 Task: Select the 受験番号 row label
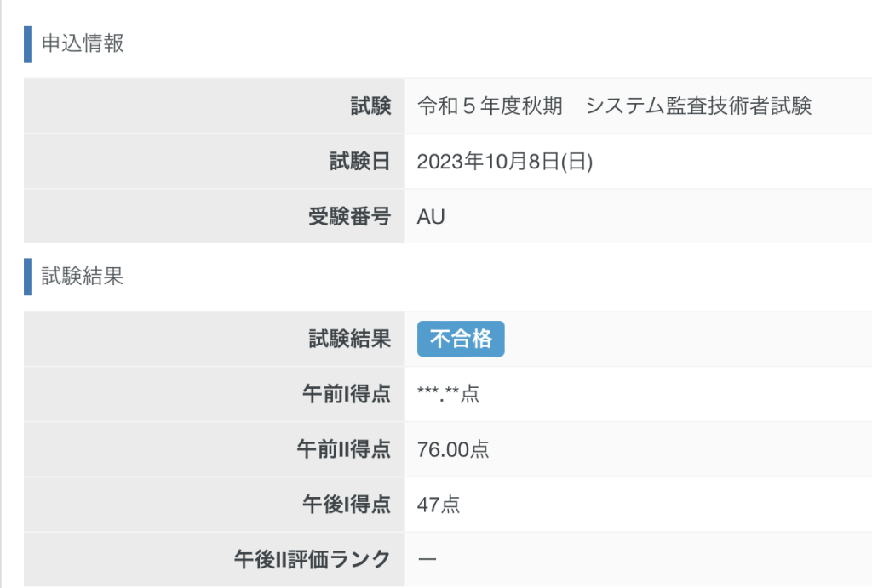(x=349, y=216)
